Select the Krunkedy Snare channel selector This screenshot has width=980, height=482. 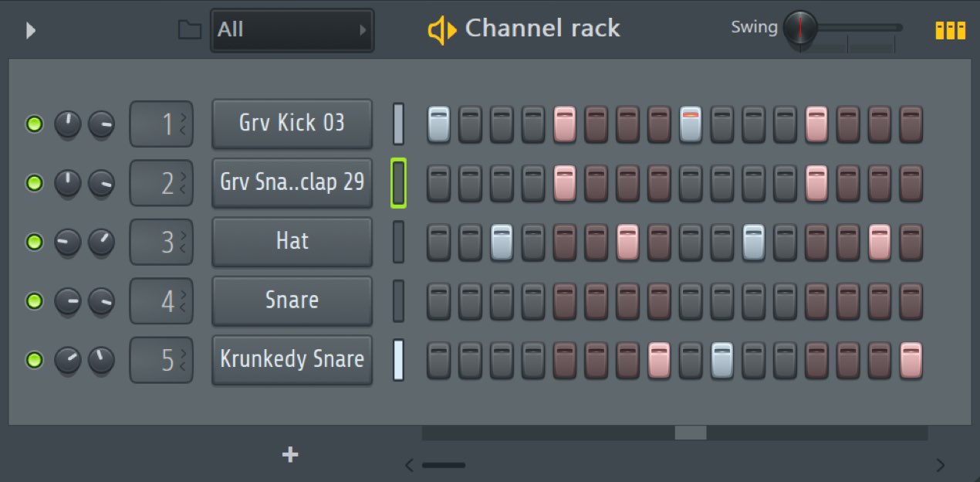coord(398,360)
